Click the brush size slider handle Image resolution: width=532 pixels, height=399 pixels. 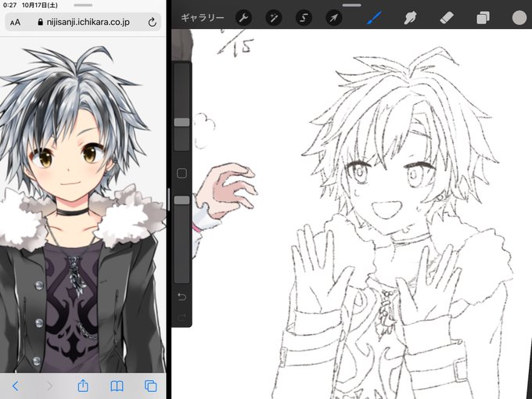coord(182,123)
